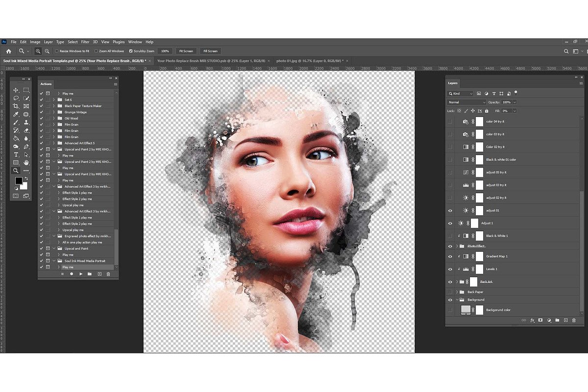The image size is (588, 392).
Task: Select the Crop tool
Action: [16, 106]
